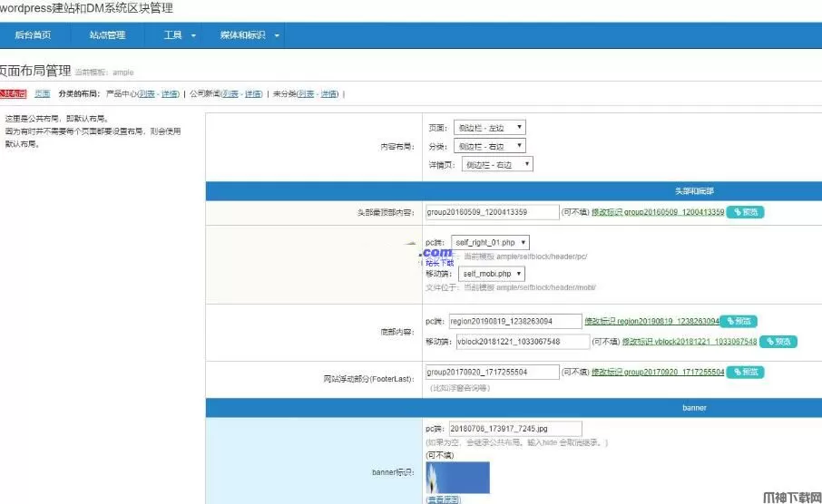Click the banner image thumbnail
Image resolution: width=822 pixels, height=504 pixels.
457,478
